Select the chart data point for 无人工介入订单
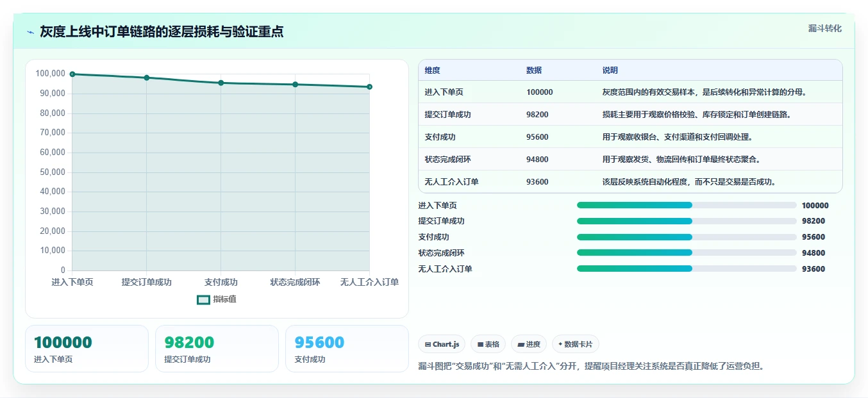 370,87
